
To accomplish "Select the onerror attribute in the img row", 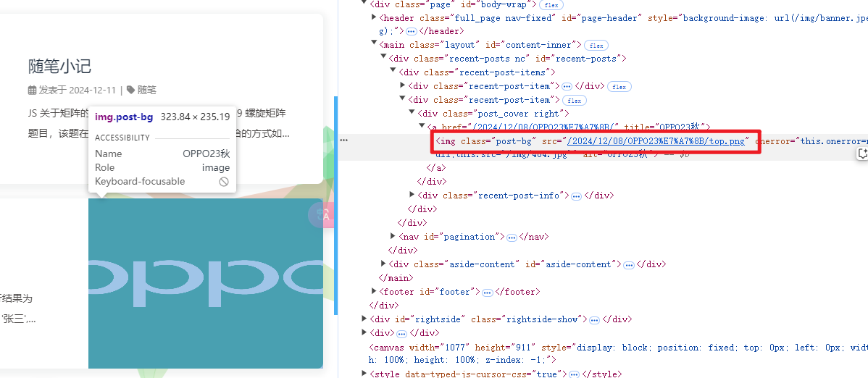I will (811, 141).
